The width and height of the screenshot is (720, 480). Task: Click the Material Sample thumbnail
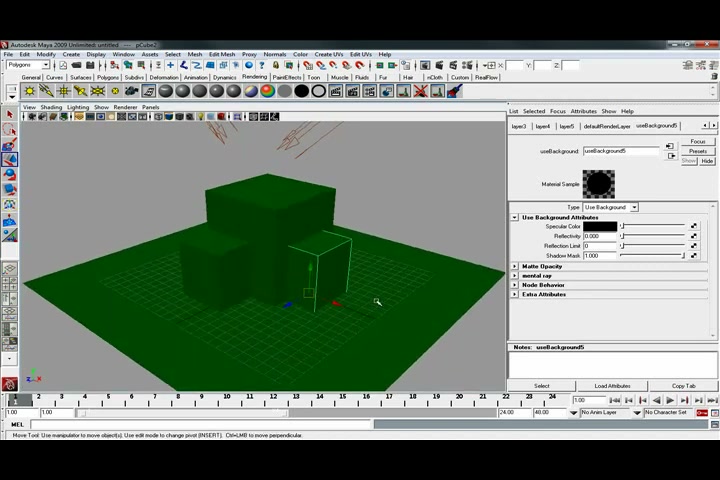(599, 184)
